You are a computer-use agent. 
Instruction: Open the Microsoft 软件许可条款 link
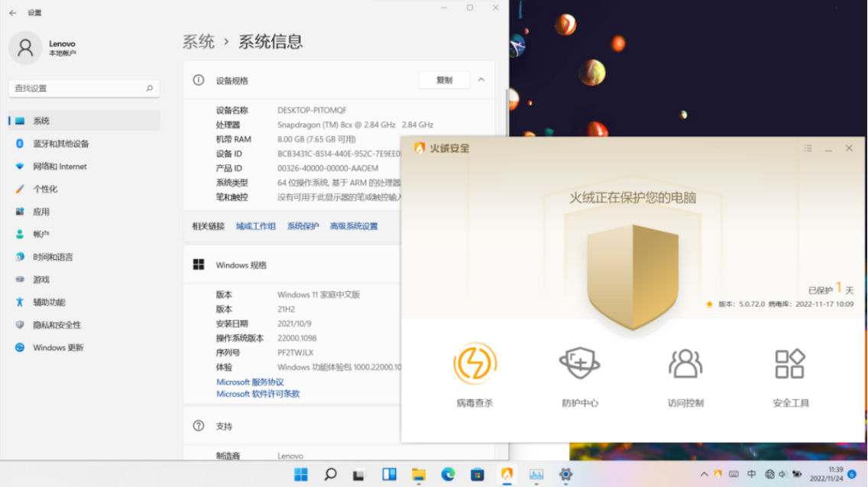click(x=257, y=394)
